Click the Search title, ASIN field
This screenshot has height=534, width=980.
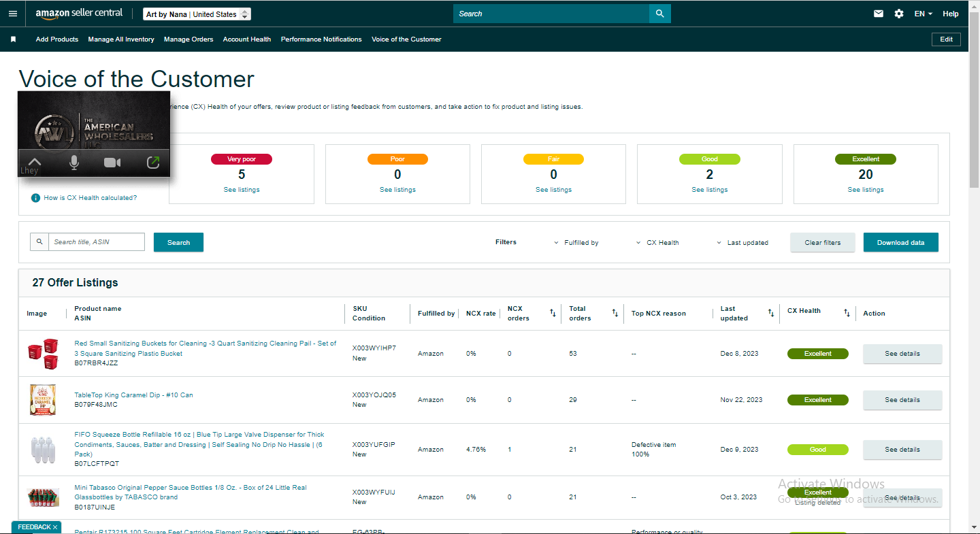(x=97, y=241)
